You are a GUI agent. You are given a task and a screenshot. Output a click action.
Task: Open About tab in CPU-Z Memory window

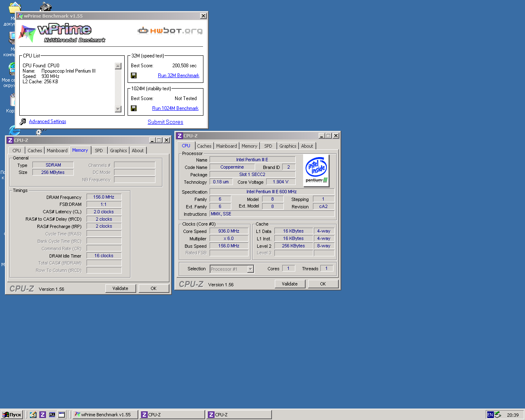[138, 151]
